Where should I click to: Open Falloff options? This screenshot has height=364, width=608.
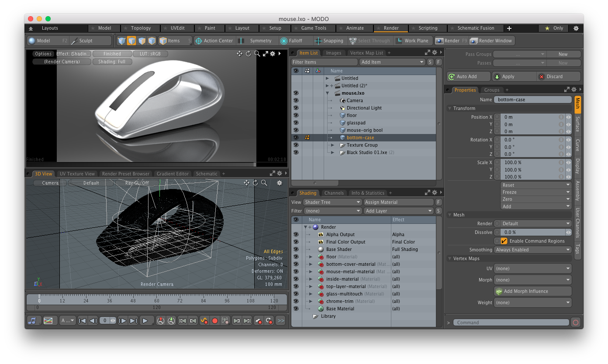point(295,41)
